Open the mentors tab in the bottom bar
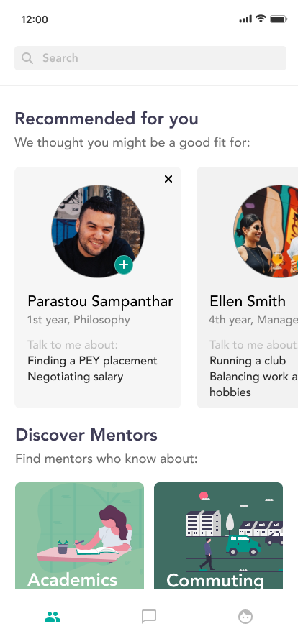Screen dimensions: 298x644 53,617
